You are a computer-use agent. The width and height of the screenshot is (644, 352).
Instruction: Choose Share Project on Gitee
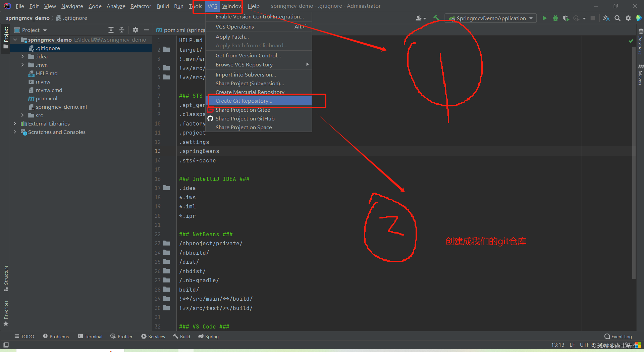point(259,110)
